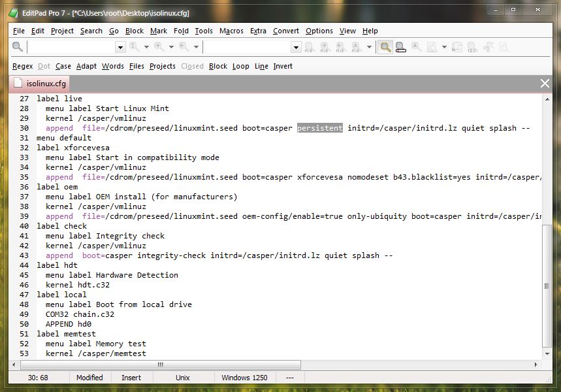Open the Help menu

pos(370,31)
